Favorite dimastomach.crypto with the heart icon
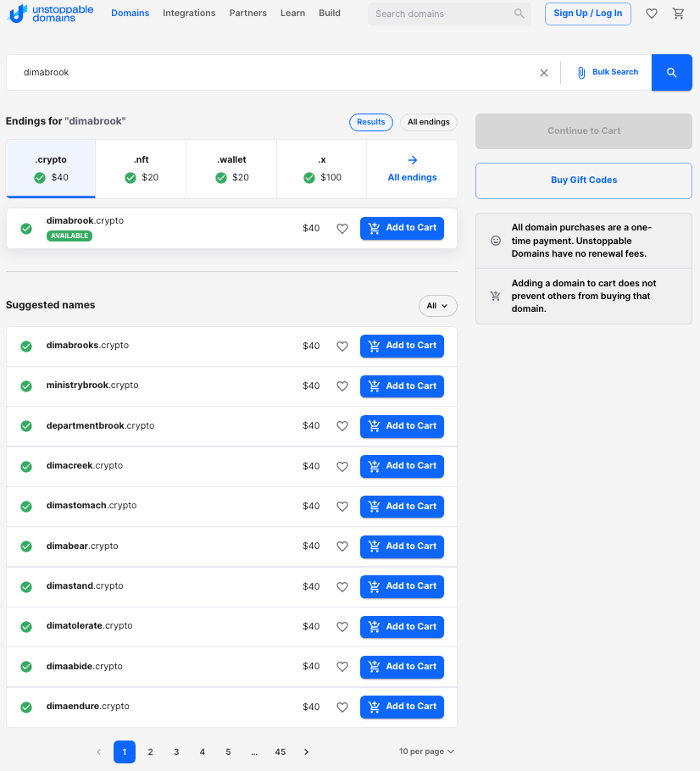Screen dimensions: 700x771 (x=342, y=506)
